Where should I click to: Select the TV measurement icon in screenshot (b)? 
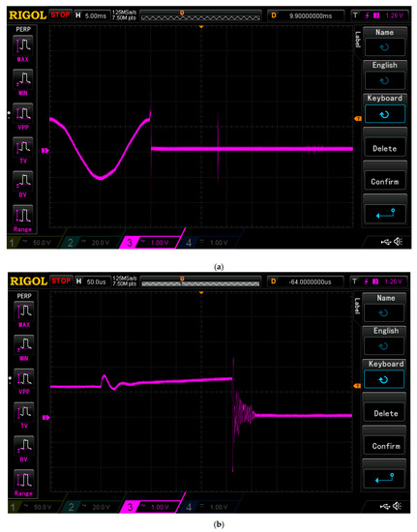tap(24, 412)
